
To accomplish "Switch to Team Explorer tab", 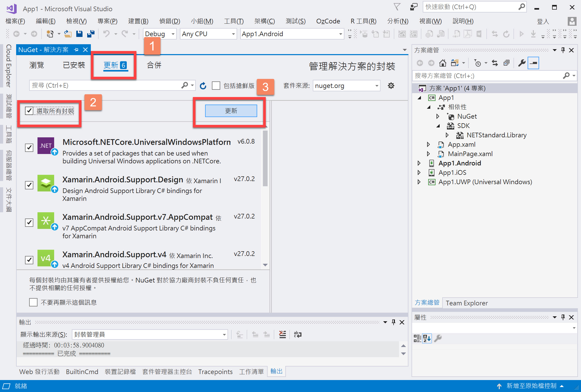I will click(467, 303).
